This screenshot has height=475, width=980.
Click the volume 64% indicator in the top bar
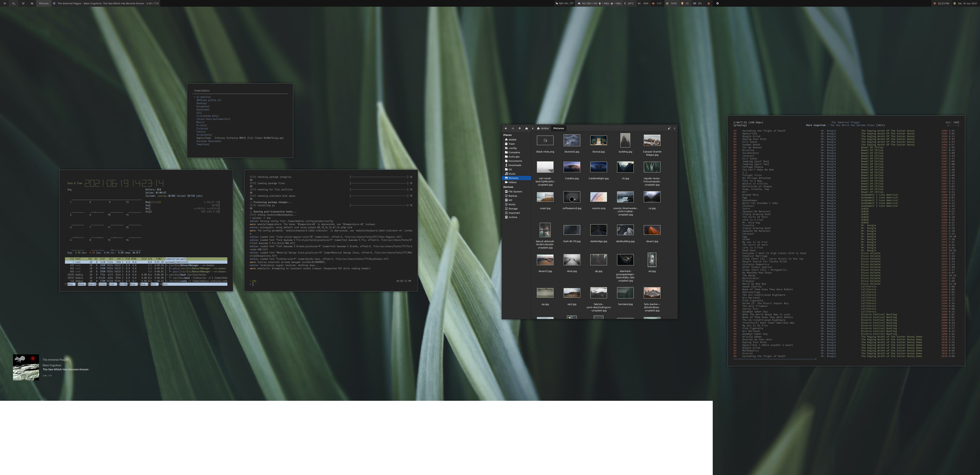[x=643, y=3]
